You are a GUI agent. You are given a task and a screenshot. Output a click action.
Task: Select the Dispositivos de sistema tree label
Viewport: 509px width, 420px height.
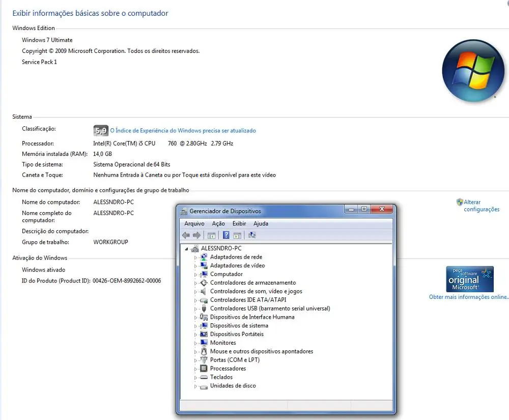(x=239, y=325)
